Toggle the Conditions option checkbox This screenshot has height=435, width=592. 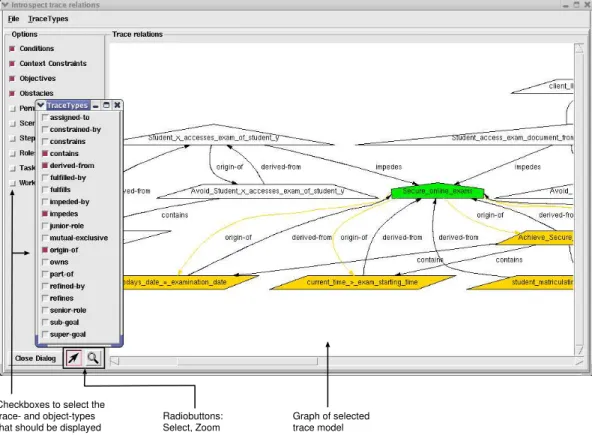click(x=12, y=49)
